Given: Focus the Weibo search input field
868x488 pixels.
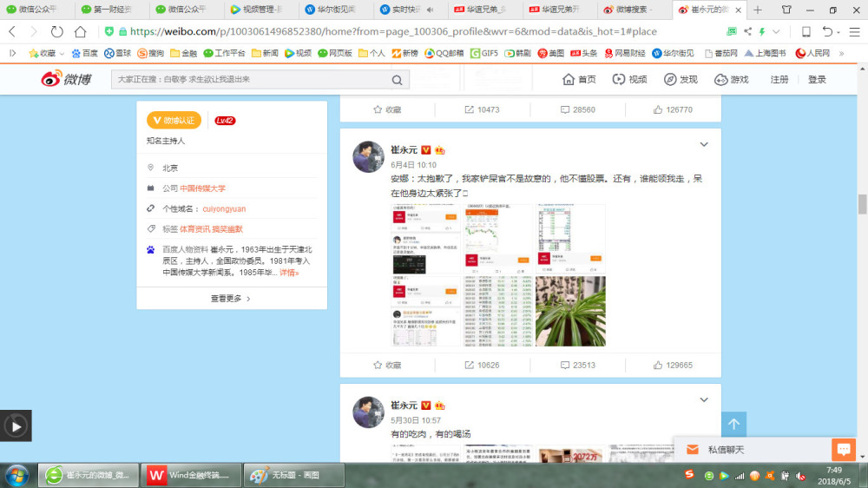Looking at the screenshot, I should 252,80.
